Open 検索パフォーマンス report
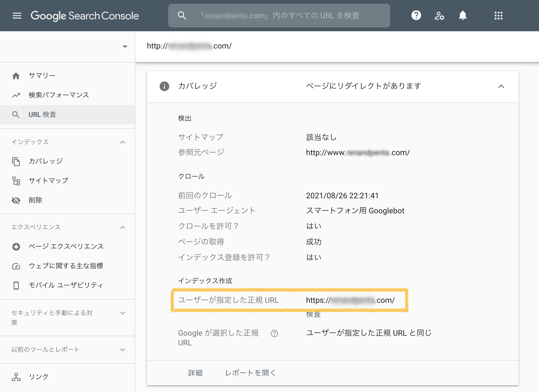539x392 pixels. pyautogui.click(x=67, y=95)
